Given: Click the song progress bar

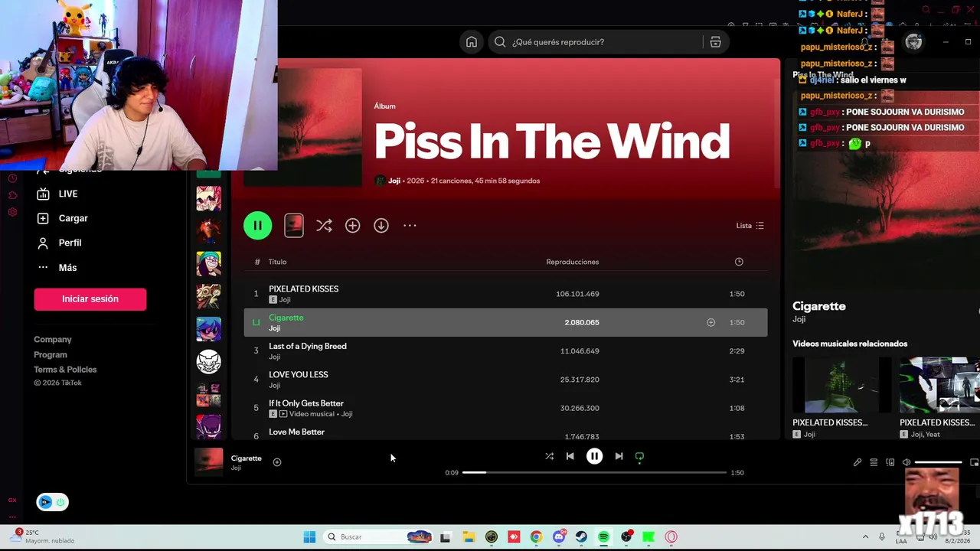Looking at the screenshot, I should [x=594, y=472].
